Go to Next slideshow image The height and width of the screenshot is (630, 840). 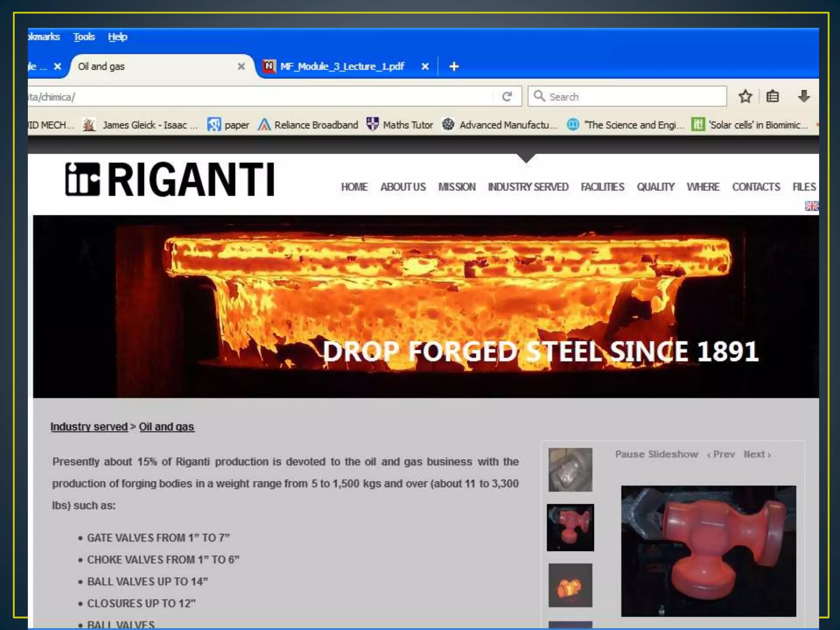pos(757,454)
